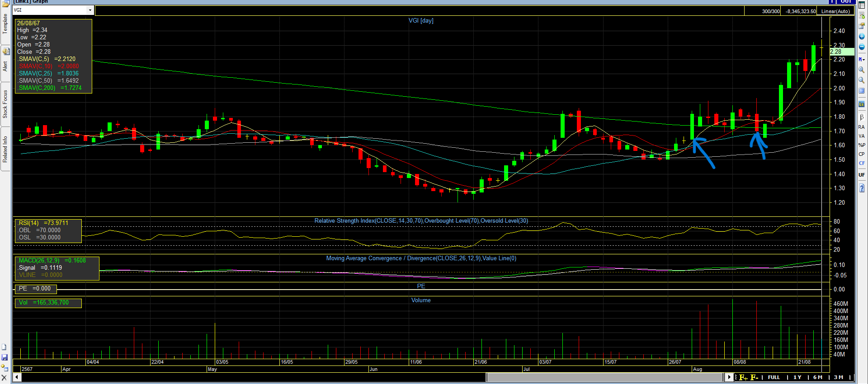Click the CP tool button

pos(862,154)
